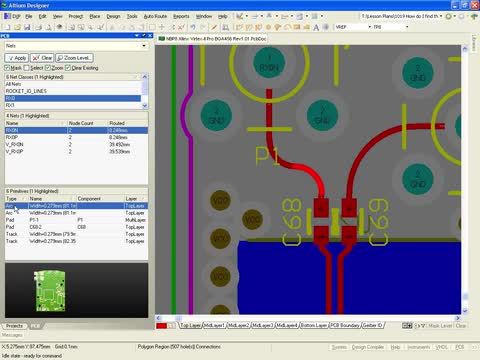Select the All Nets class row
This screenshot has height=360, width=480.
point(73,84)
